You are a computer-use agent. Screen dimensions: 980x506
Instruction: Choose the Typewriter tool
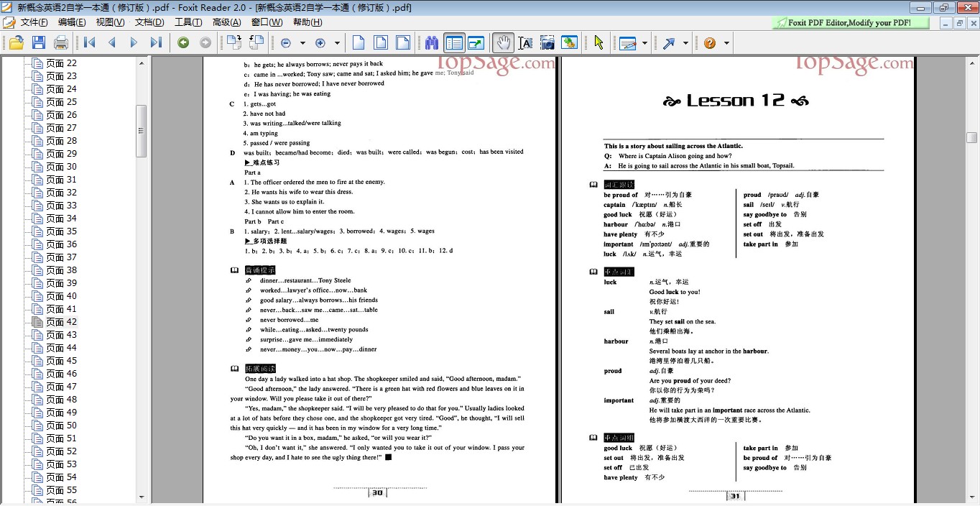click(628, 43)
